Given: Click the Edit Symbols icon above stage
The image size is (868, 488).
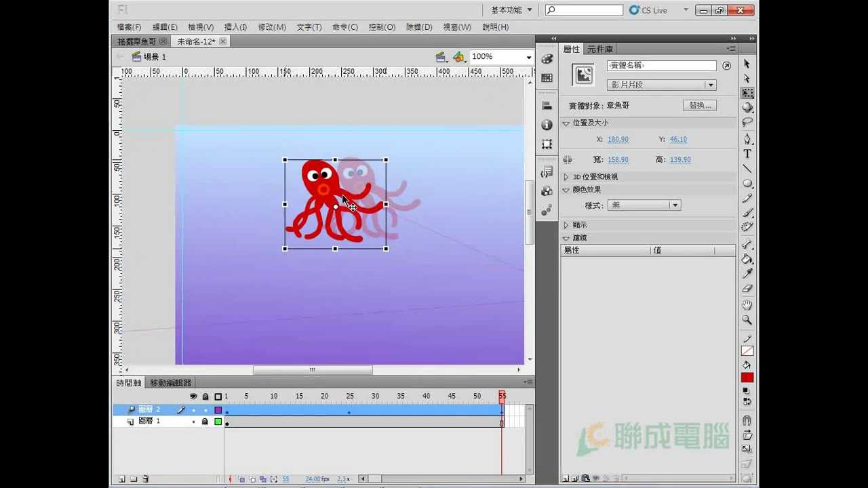Looking at the screenshot, I should point(459,57).
